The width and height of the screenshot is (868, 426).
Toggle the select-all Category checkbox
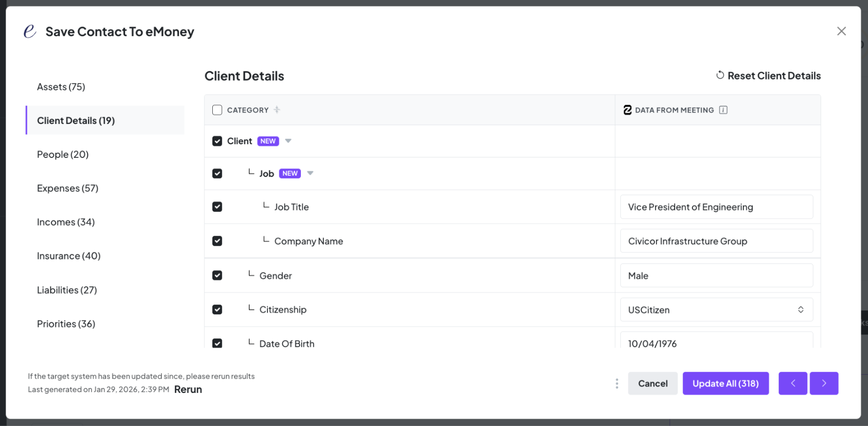pos(217,110)
